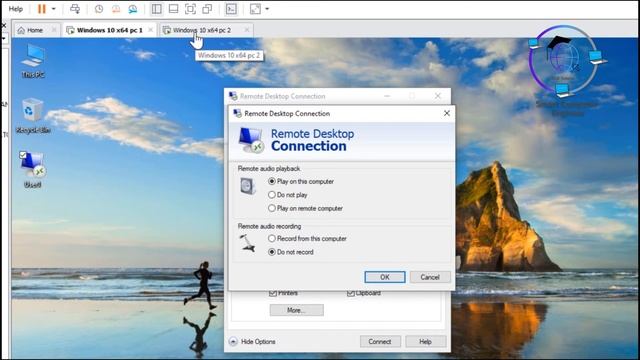This screenshot has height=360, width=640.
Task: Switch to Unity mode icon
Action: pos(207,9)
